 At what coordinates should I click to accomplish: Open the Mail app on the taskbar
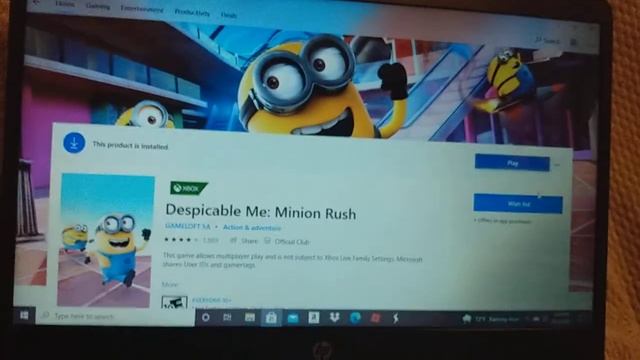point(293,318)
